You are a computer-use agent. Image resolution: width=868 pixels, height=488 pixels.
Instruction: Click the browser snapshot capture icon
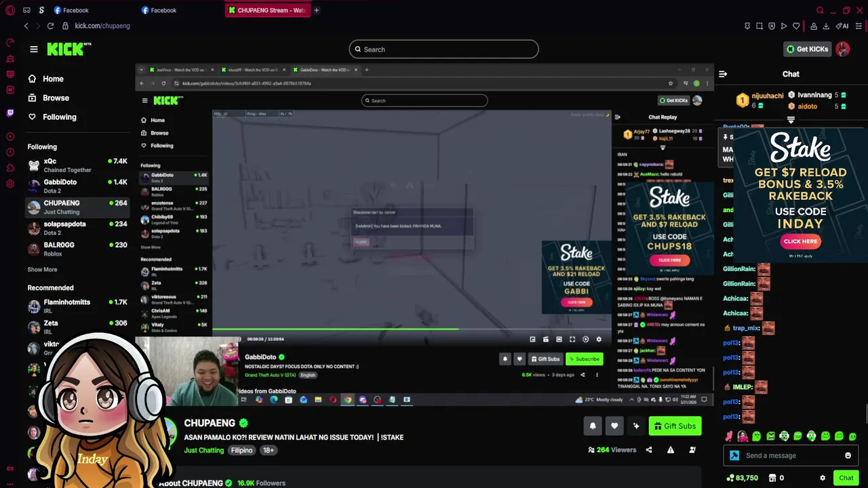coord(759,26)
